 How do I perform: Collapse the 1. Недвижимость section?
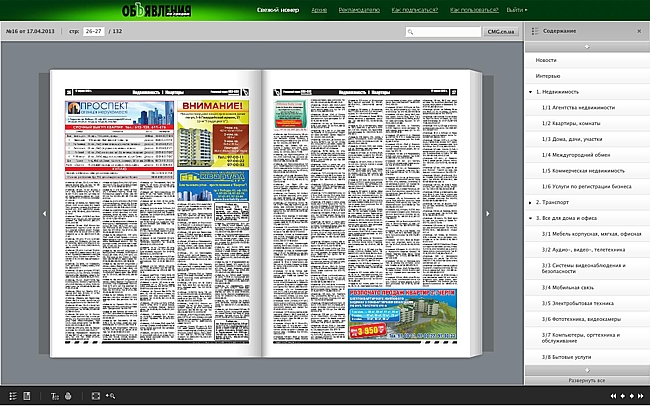point(529,91)
